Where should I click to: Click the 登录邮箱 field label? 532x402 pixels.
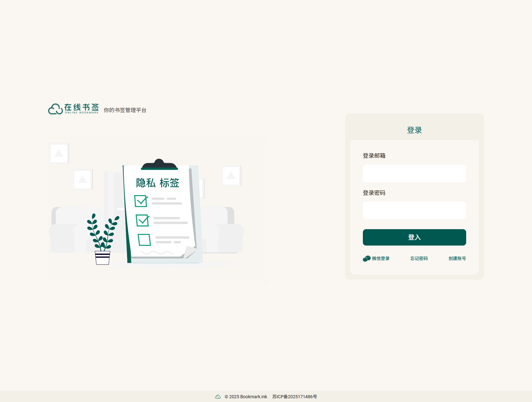coord(374,156)
